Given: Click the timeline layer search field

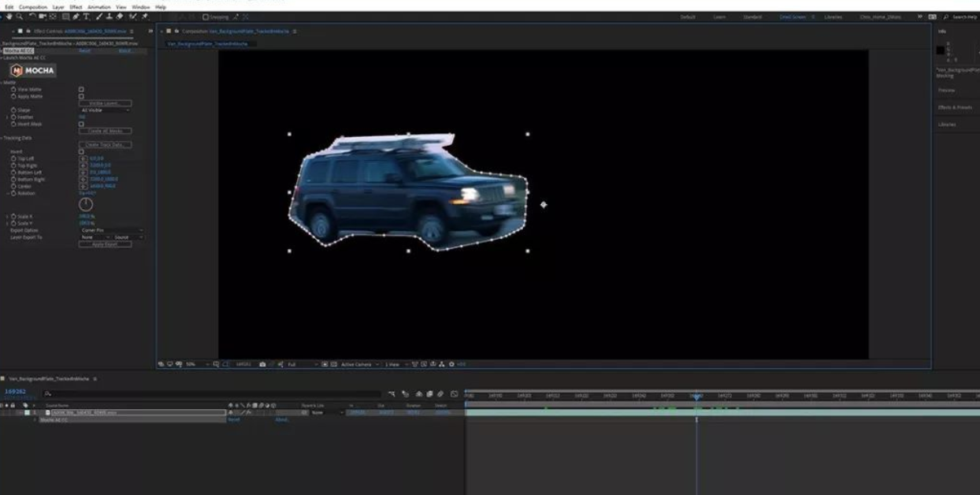Looking at the screenshot, I should pos(213,393).
